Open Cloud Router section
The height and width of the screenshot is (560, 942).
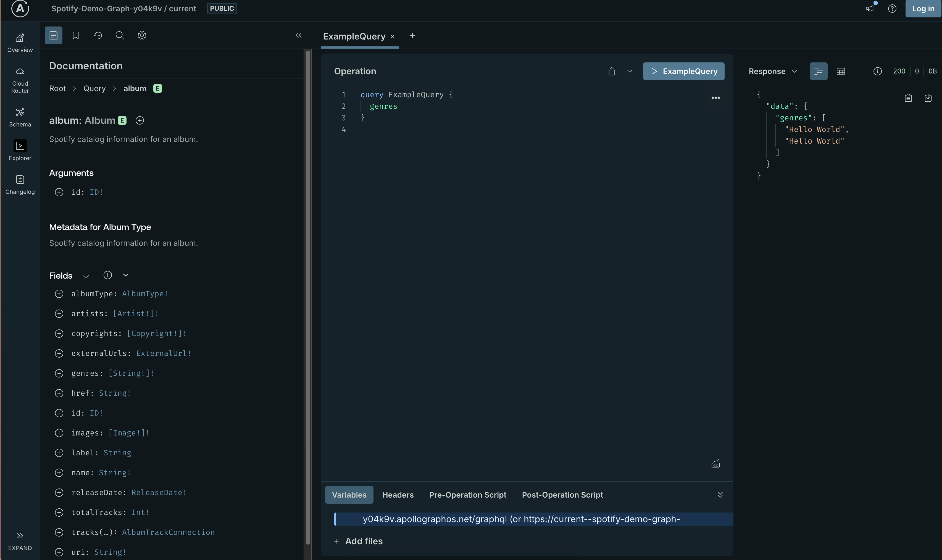(x=20, y=80)
